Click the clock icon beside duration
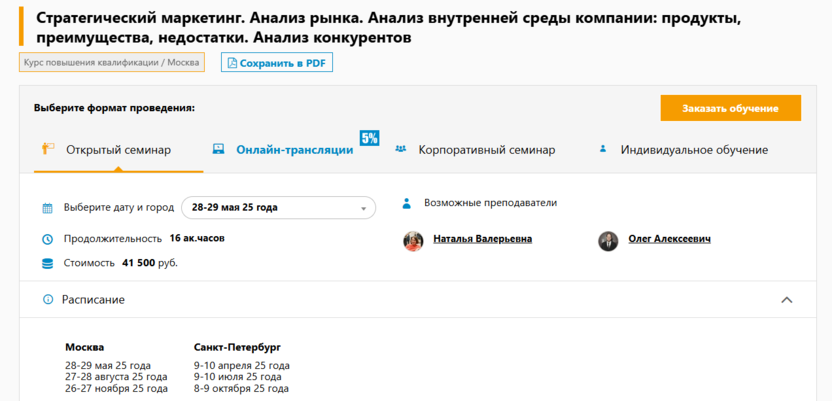The image size is (832, 401). [47, 239]
